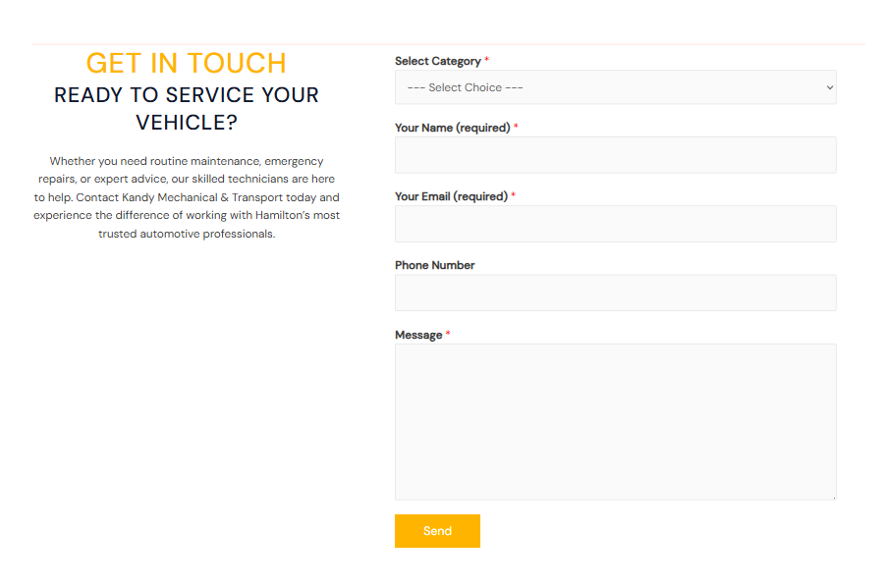
Task: Click the introductory paragraph text
Action: 186,196
